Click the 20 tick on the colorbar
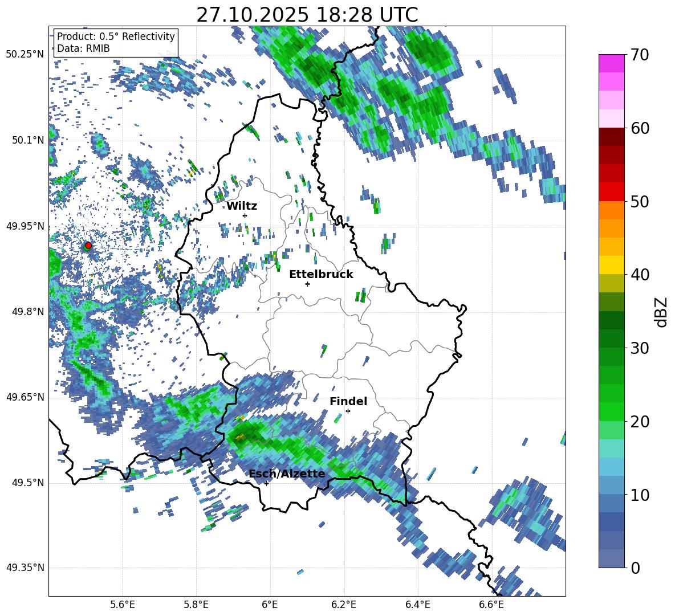 [x=639, y=422]
